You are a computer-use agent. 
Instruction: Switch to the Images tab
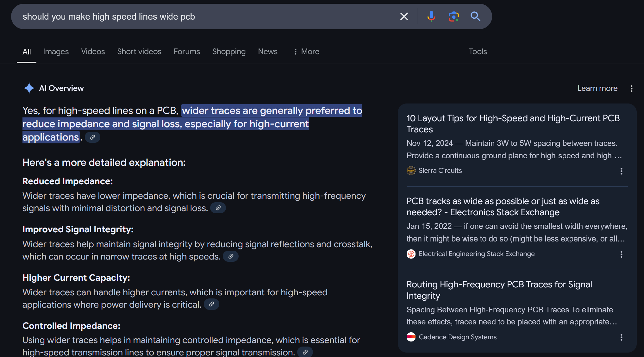coord(56,52)
